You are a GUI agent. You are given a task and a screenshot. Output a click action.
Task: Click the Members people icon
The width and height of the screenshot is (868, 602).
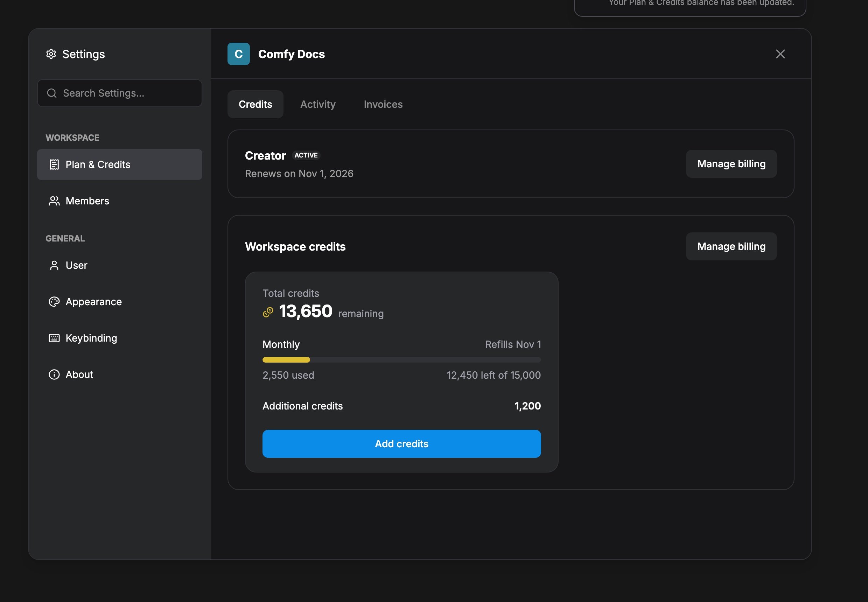pos(54,201)
